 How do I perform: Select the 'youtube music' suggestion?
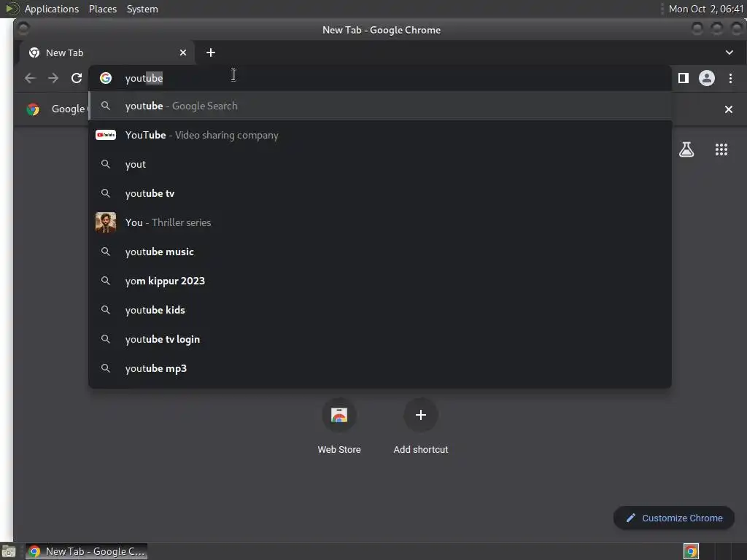(380, 252)
